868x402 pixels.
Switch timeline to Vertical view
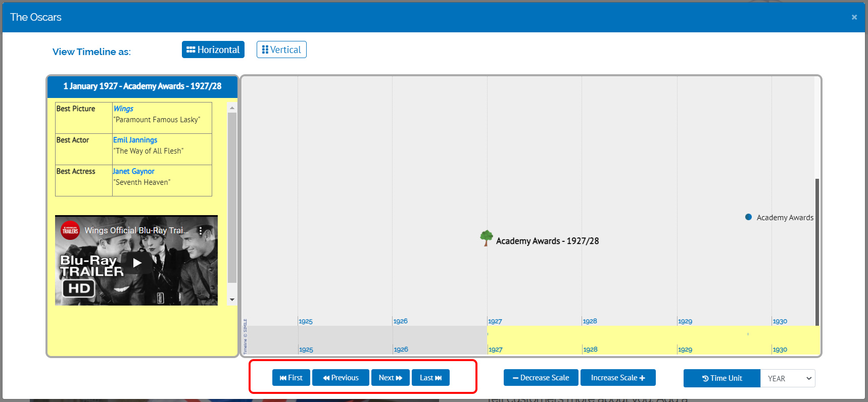pyautogui.click(x=281, y=49)
